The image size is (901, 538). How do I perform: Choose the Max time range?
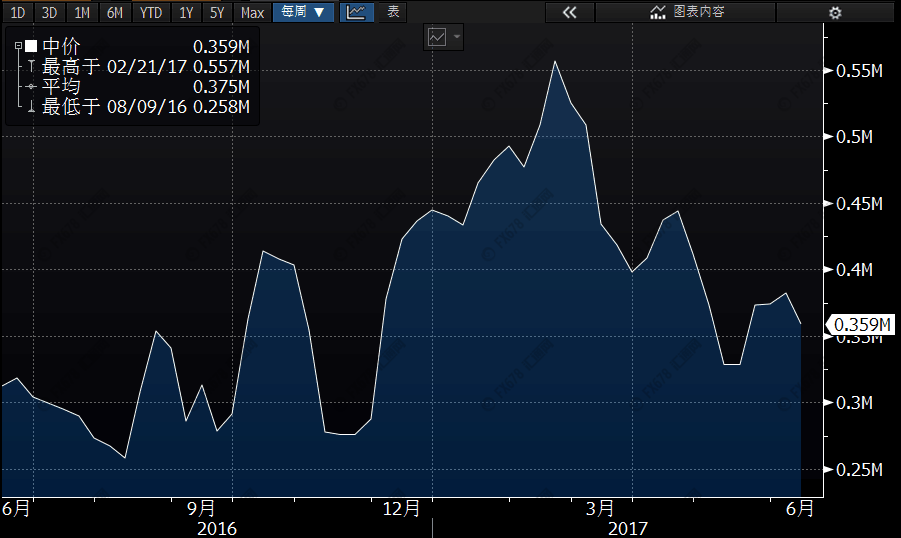click(253, 12)
